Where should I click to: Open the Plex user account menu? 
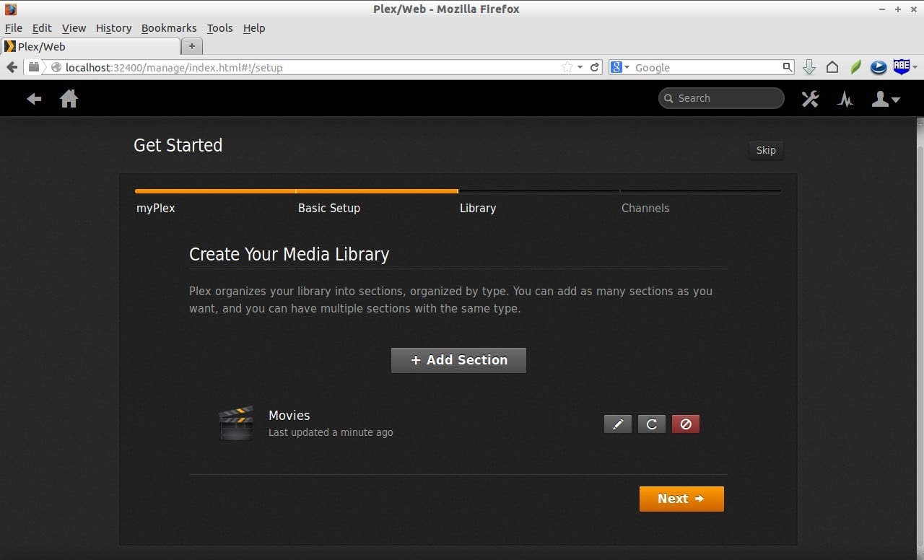[x=886, y=99]
